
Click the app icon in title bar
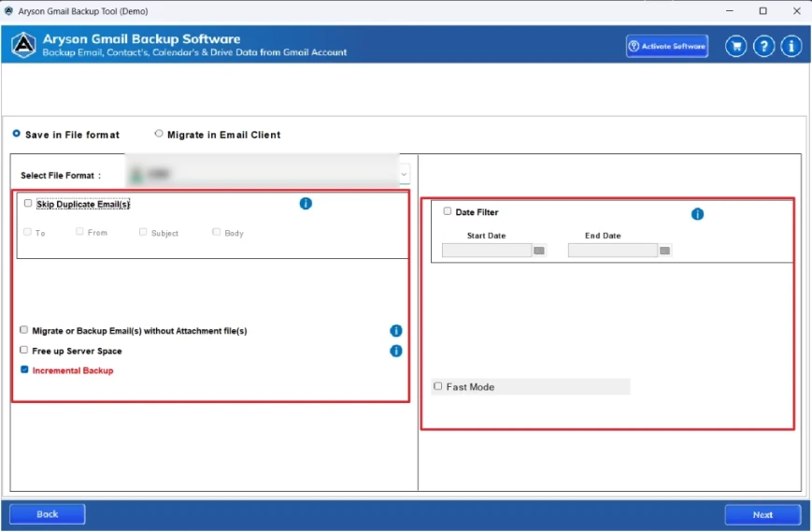tap(8, 11)
